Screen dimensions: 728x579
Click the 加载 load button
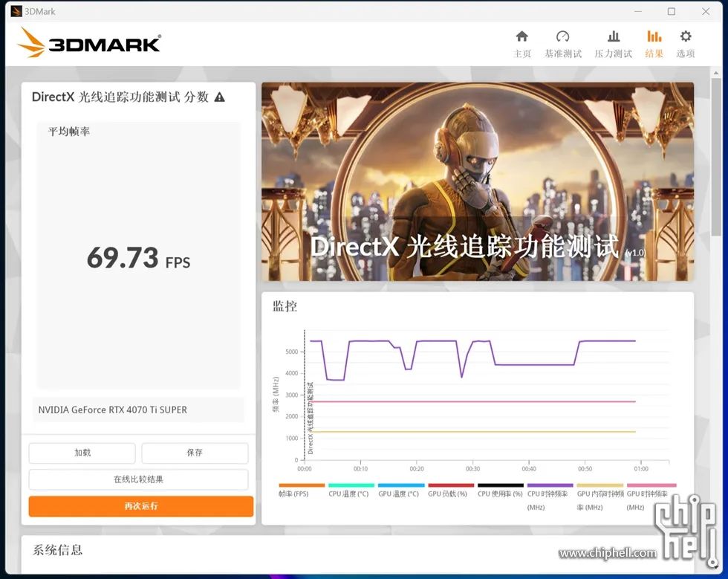coord(82,453)
